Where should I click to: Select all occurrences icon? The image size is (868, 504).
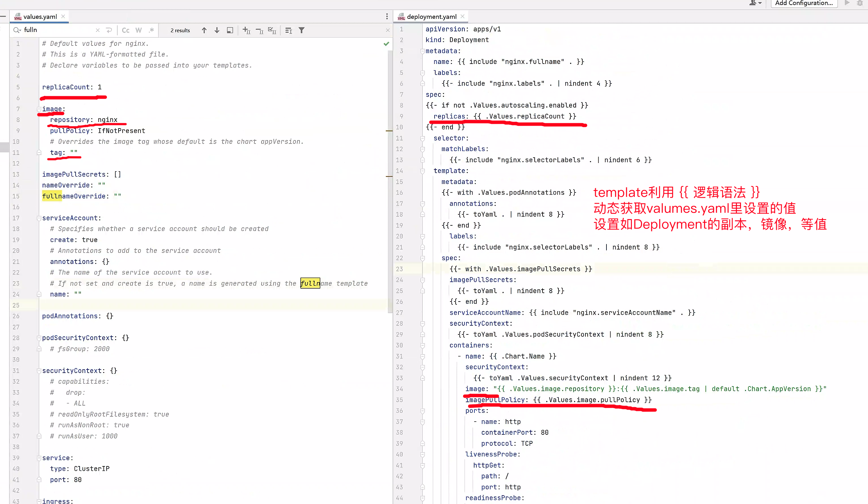(x=272, y=30)
